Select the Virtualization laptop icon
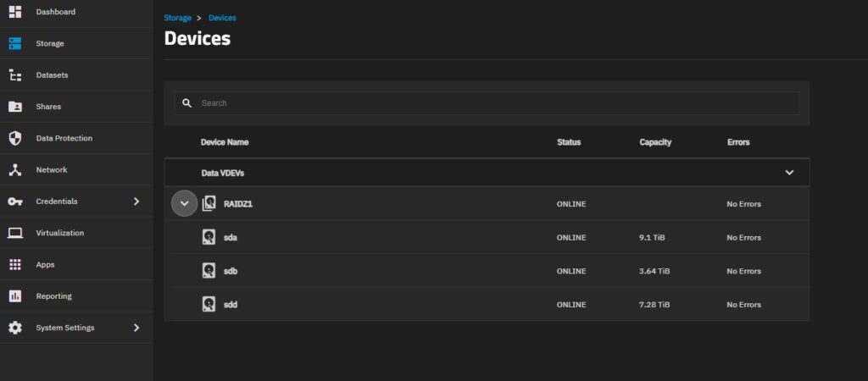This screenshot has width=868, height=381. (x=15, y=233)
